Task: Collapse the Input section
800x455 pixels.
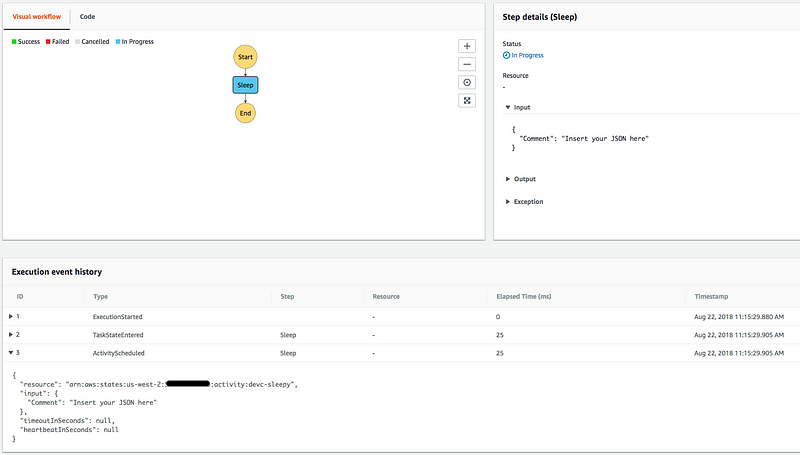Action: tap(508, 106)
